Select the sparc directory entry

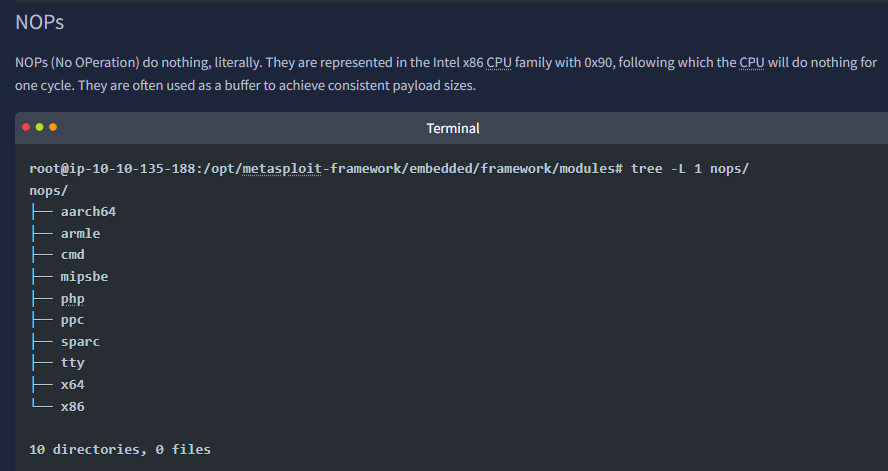point(80,341)
